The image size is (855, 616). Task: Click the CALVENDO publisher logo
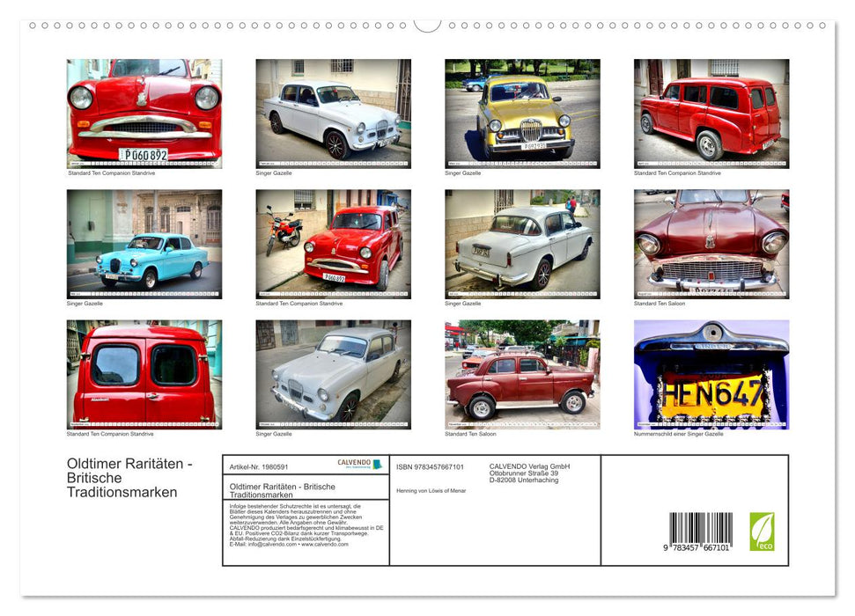point(352,461)
